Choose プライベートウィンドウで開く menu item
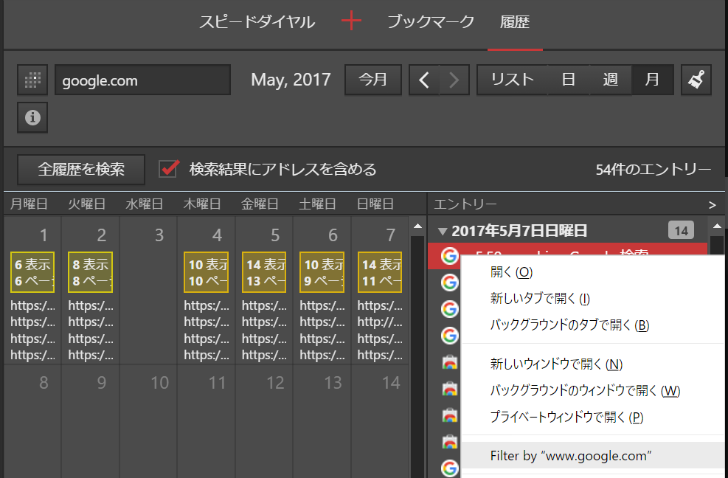The image size is (728, 478). click(x=566, y=417)
